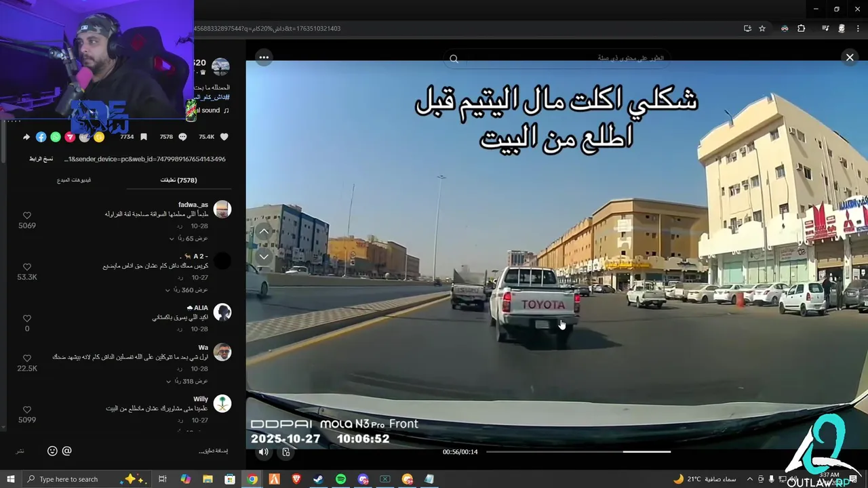Mute the video with speaker icon
868x488 pixels.
[x=264, y=452]
